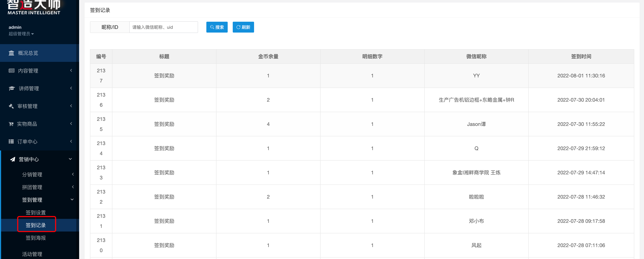Click nickname 风起 cell
The height and width of the screenshot is (259, 644).
pyautogui.click(x=476, y=245)
